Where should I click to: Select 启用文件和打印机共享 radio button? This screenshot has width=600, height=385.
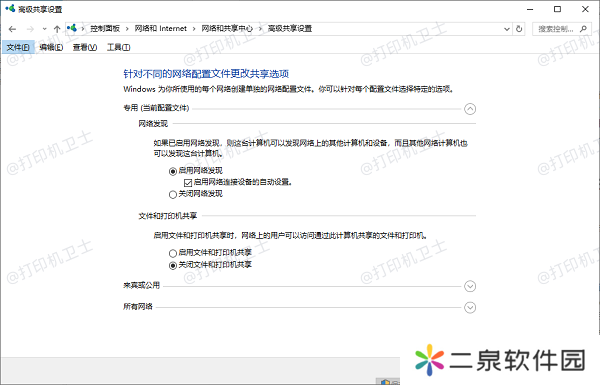tap(173, 253)
